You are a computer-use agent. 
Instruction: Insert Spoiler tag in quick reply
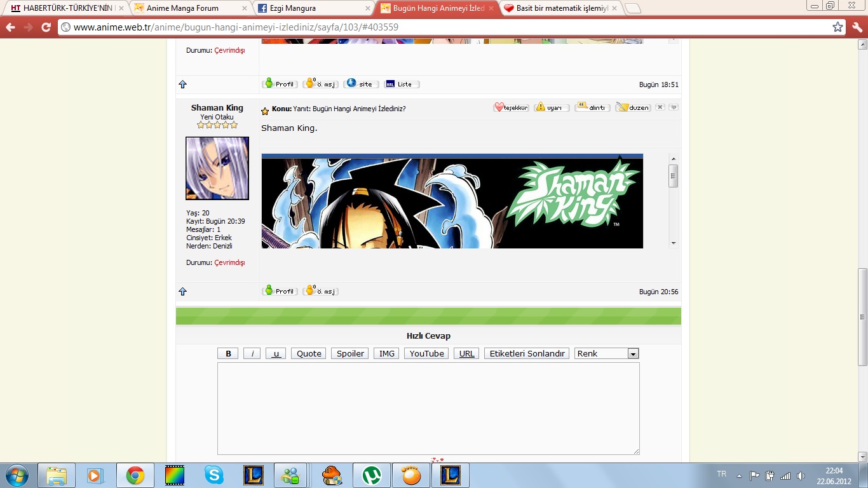[x=350, y=353]
